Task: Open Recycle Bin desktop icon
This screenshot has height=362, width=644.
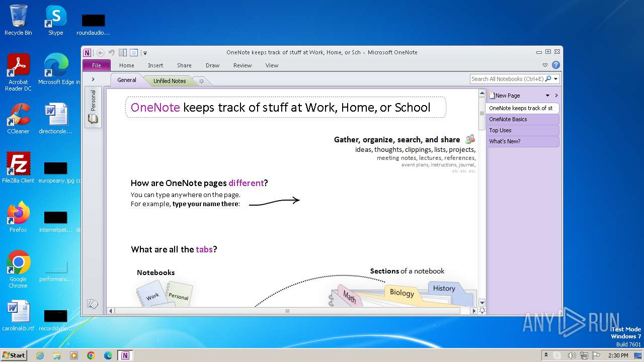Action: click(x=18, y=20)
